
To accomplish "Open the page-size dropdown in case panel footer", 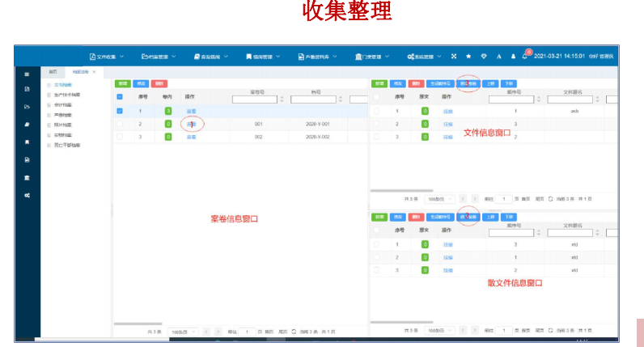I will coord(183,332).
